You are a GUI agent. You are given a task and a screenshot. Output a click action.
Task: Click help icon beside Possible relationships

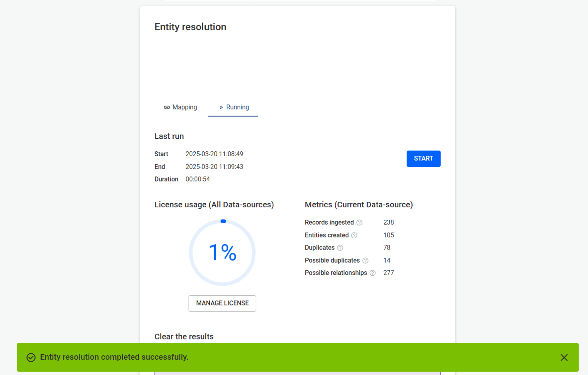pos(373,273)
